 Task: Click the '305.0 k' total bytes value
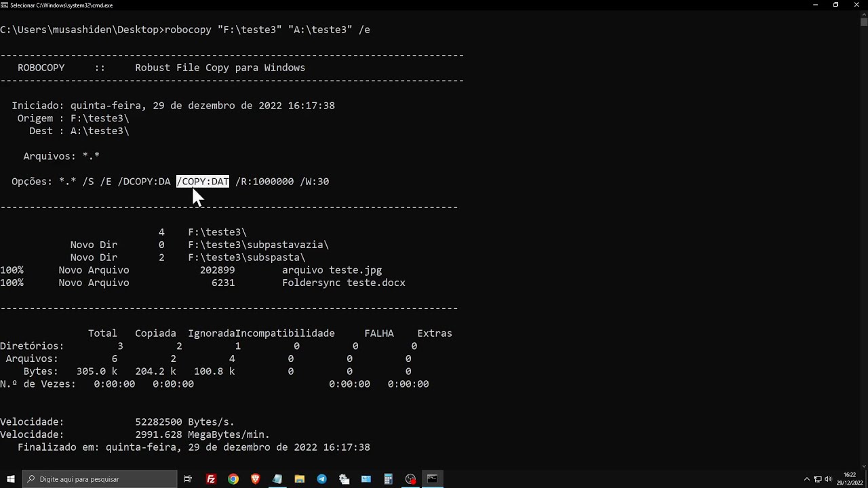point(97,371)
